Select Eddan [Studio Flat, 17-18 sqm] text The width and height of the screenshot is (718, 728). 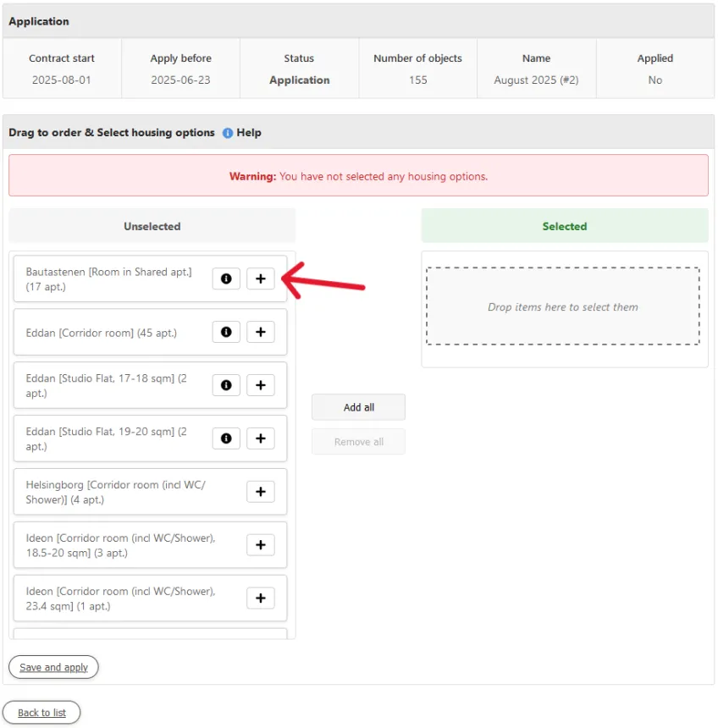[107, 386]
